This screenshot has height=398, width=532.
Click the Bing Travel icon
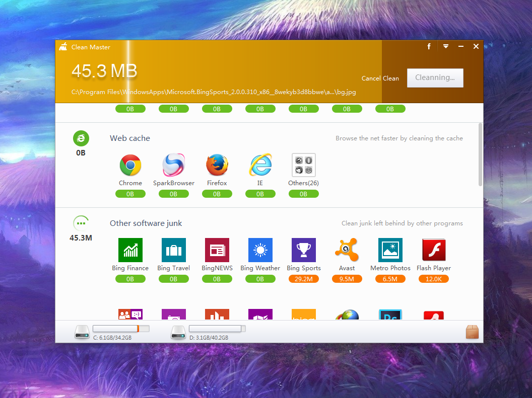point(174,250)
